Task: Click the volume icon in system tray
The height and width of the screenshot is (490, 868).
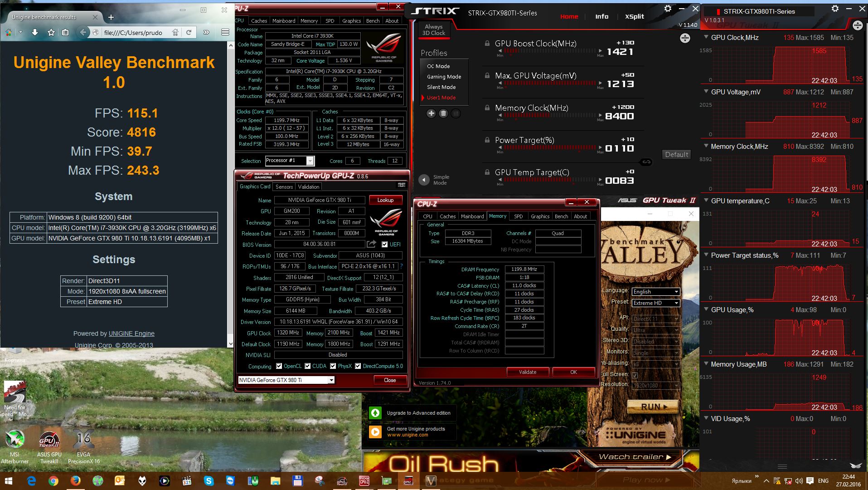Action: tap(799, 481)
